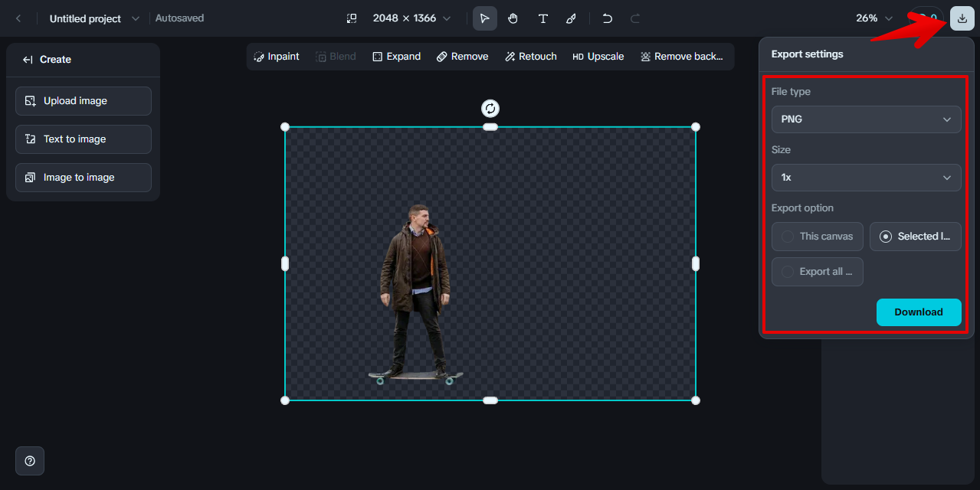Screen dimensions: 980x490
Task: Choose the Blend tool
Action: coord(336,57)
